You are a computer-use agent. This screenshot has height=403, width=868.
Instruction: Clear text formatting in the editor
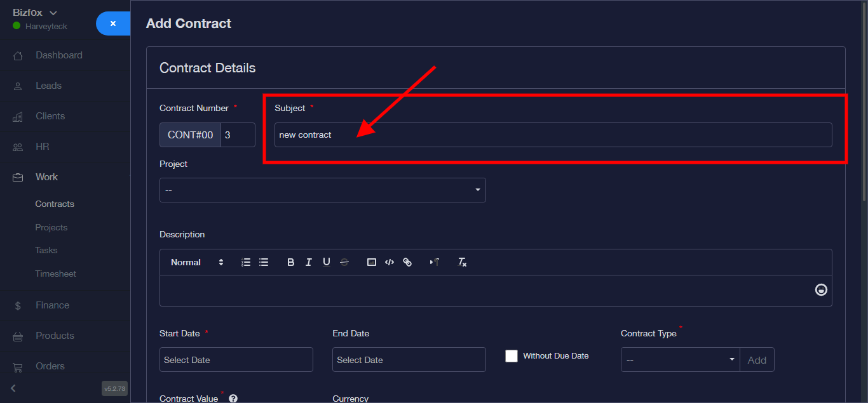(x=463, y=262)
